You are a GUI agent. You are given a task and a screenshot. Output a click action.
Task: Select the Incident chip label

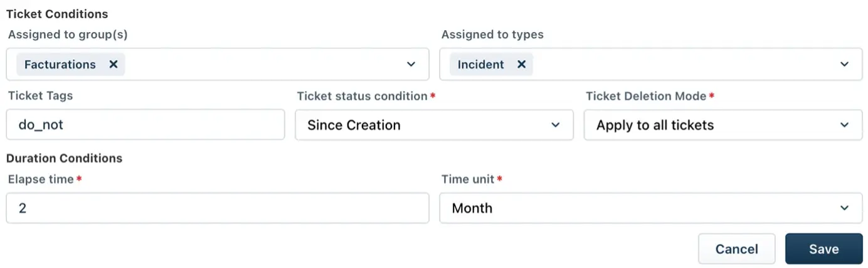(x=480, y=64)
